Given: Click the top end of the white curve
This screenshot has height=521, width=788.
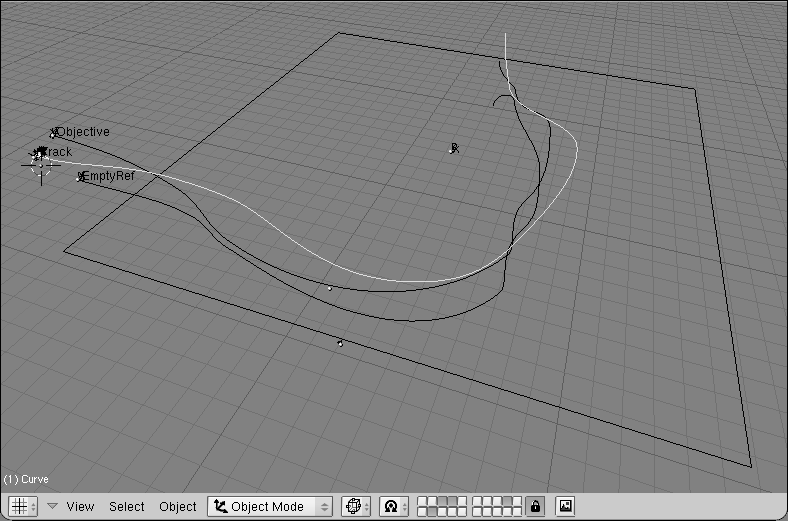Looking at the screenshot, I should pos(506,35).
